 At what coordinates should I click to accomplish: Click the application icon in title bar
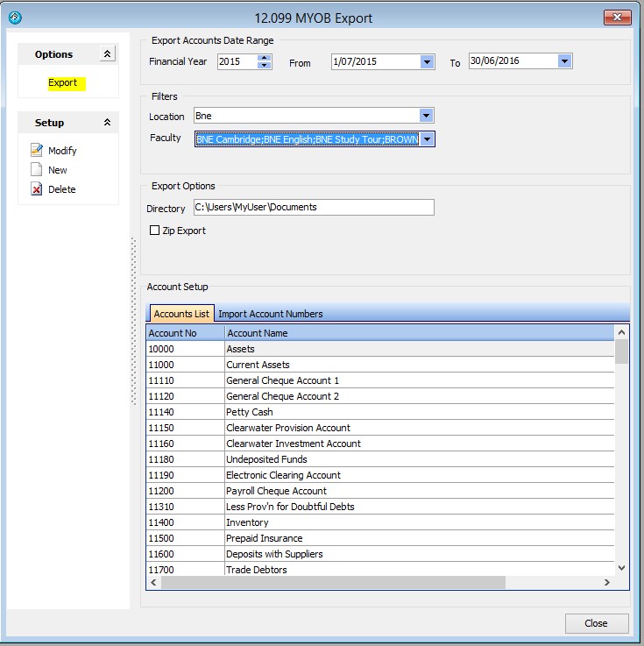pyautogui.click(x=15, y=18)
